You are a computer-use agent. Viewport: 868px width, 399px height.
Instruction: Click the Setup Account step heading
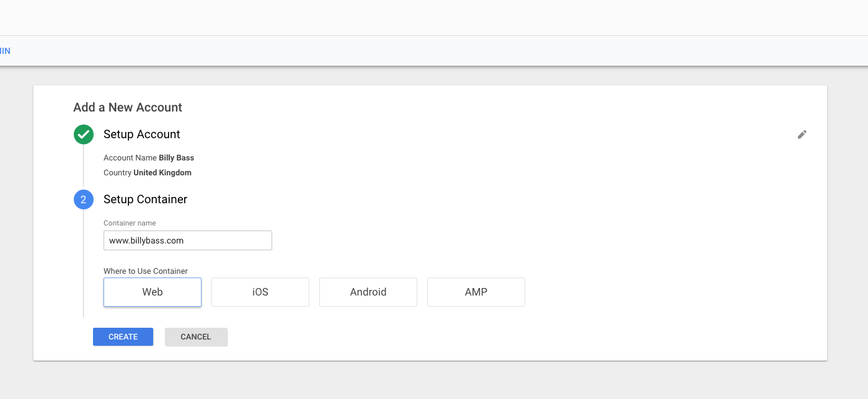142,134
